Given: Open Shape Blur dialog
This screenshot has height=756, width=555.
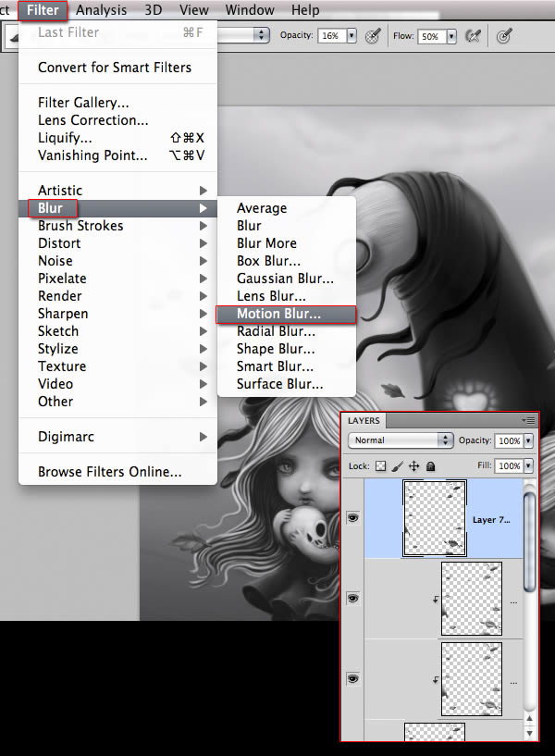Looking at the screenshot, I should point(287,349).
